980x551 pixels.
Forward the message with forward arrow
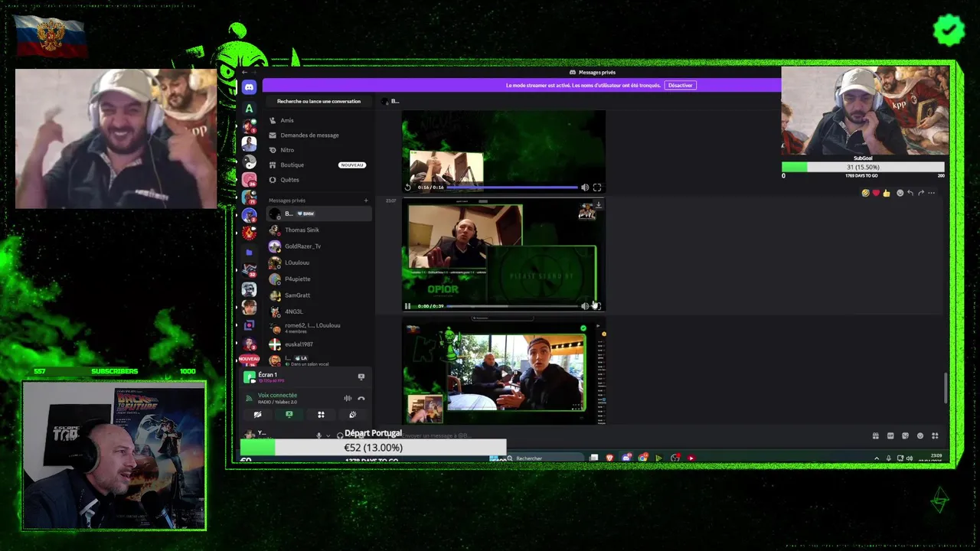pyautogui.click(x=921, y=193)
